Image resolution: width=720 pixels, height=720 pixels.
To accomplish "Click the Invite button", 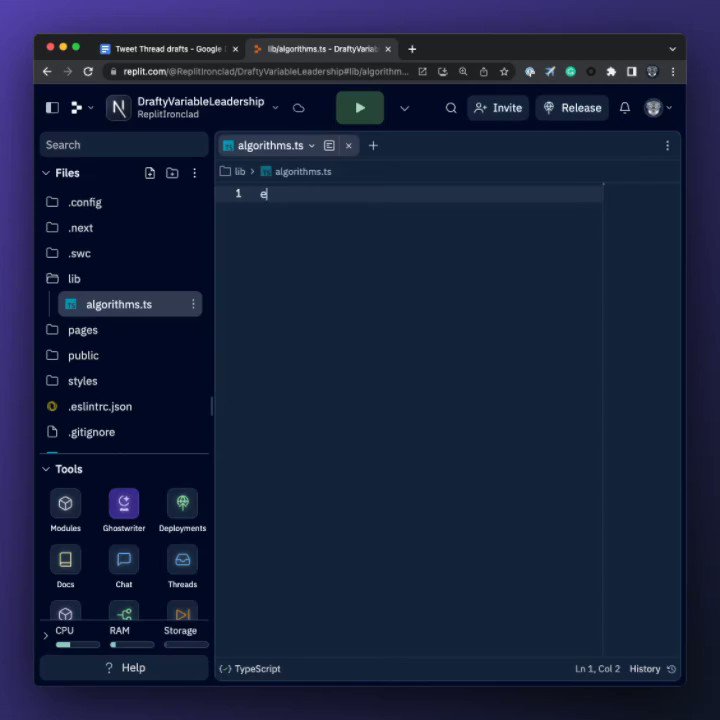I will click(498, 108).
